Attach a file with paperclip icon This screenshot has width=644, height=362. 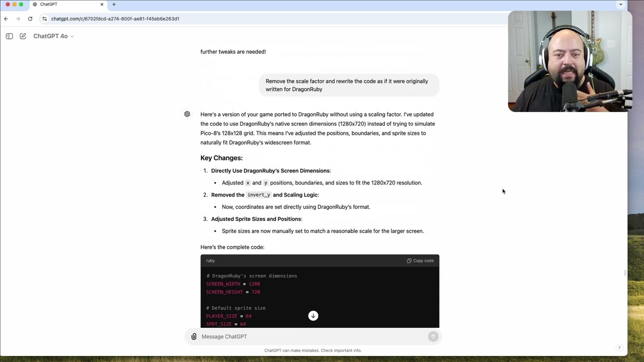[x=194, y=336]
